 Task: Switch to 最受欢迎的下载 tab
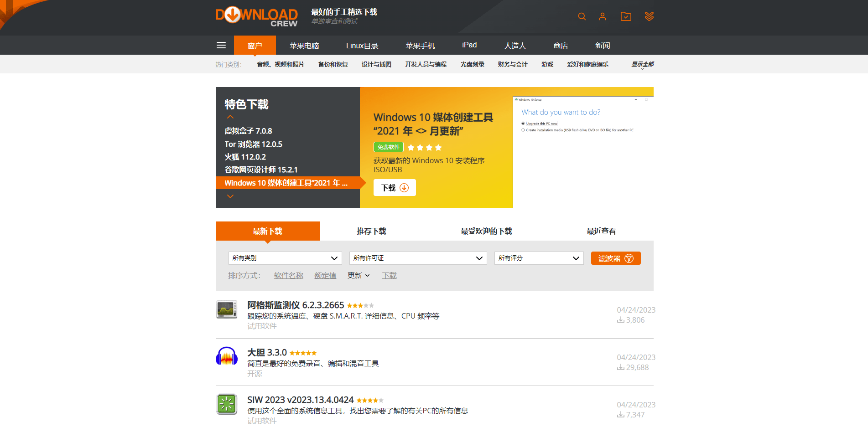point(486,231)
